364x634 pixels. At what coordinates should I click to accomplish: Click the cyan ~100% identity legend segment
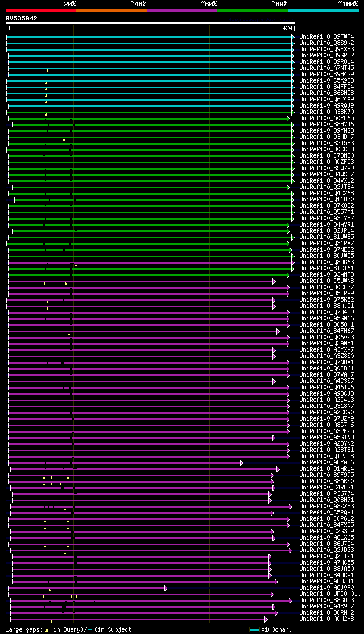point(323,10)
